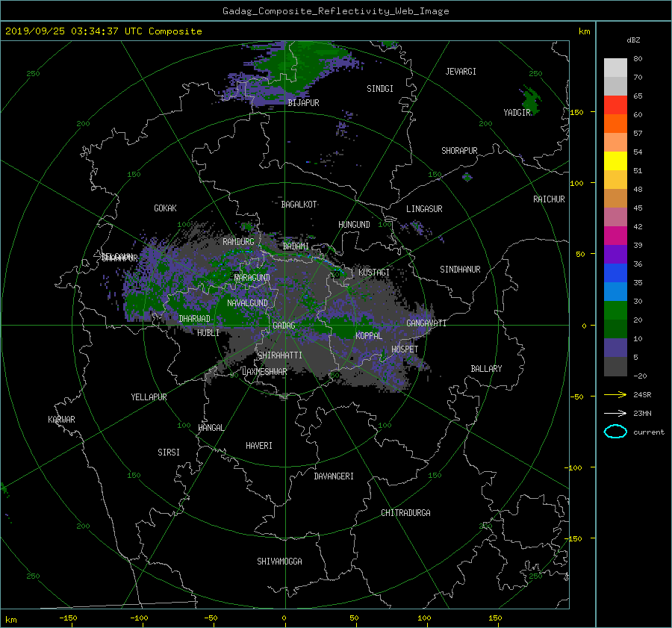The height and width of the screenshot is (628, 672).
Task: Click the SINDHANUR city label
Action: (x=460, y=270)
